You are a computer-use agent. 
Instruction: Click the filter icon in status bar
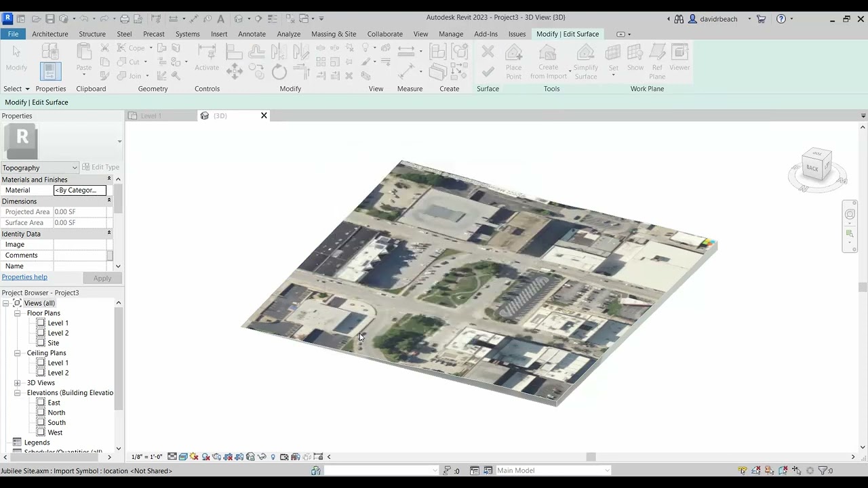(x=822, y=470)
